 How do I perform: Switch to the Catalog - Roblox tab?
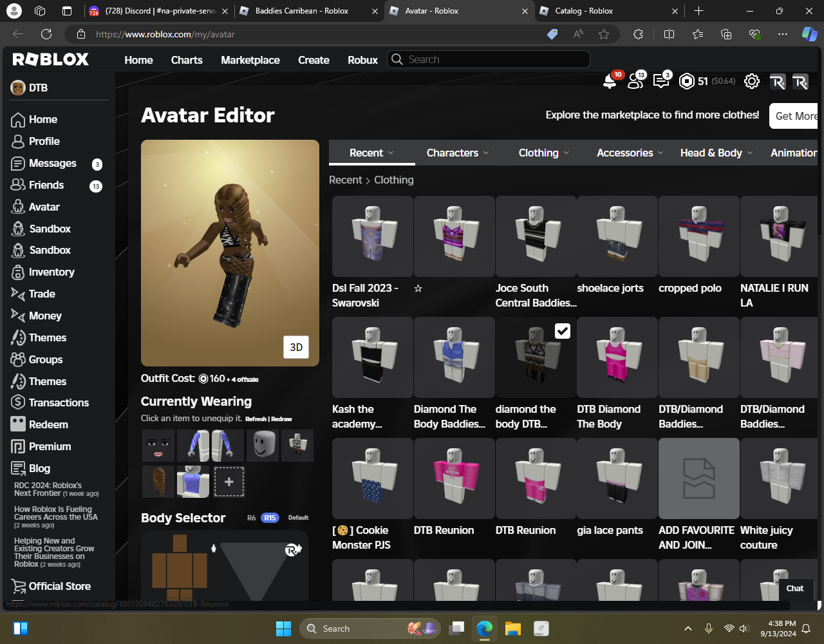coord(610,11)
